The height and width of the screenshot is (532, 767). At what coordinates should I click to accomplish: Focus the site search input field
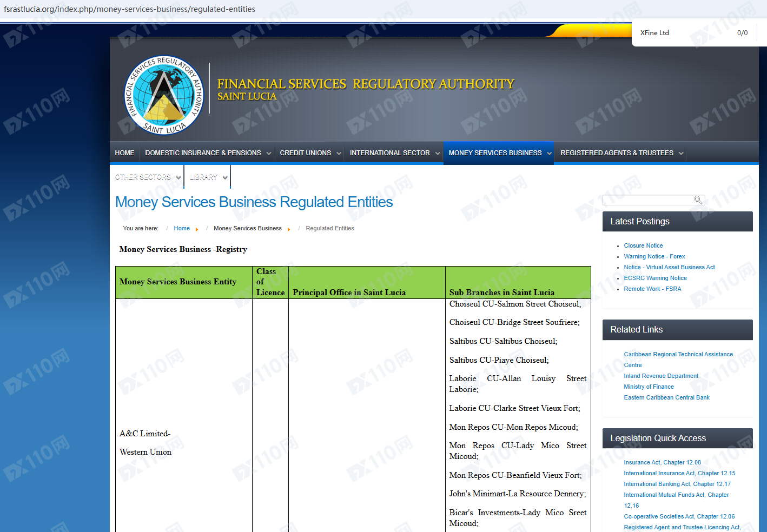(x=648, y=200)
